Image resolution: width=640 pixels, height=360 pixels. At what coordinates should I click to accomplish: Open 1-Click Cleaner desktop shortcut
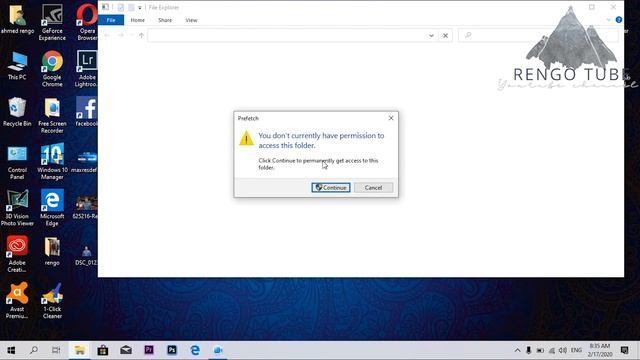(x=52, y=301)
